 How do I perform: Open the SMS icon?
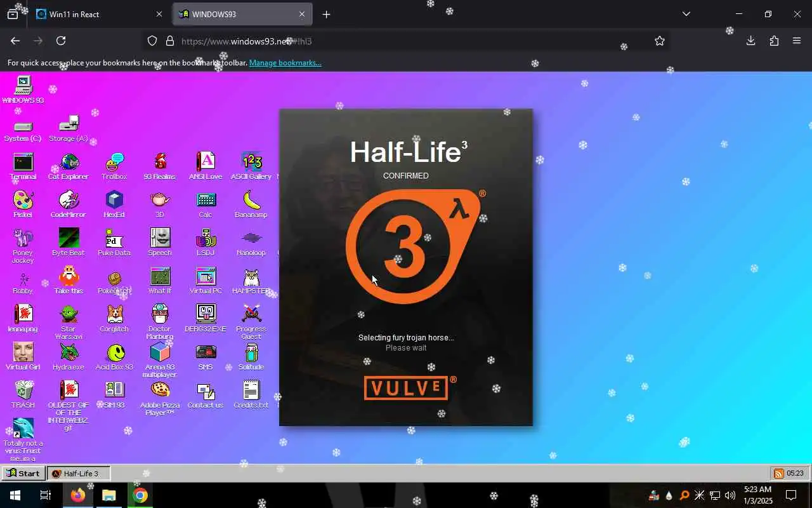point(206,358)
